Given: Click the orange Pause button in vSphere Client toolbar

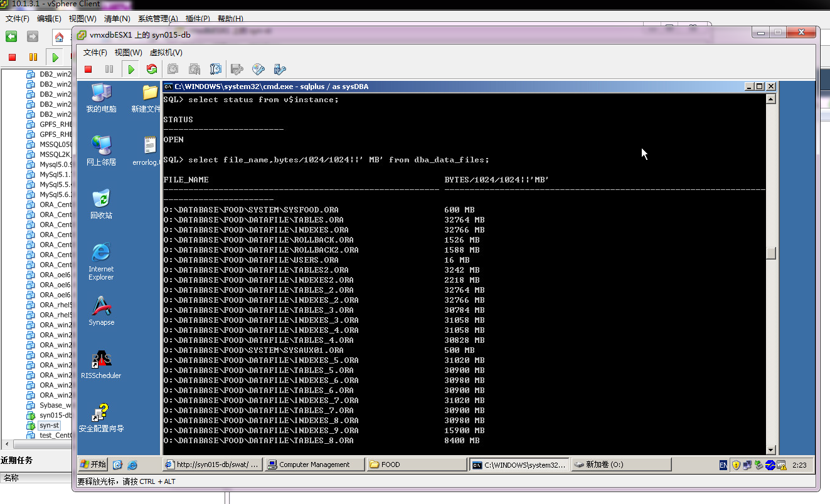Looking at the screenshot, I should (33, 57).
